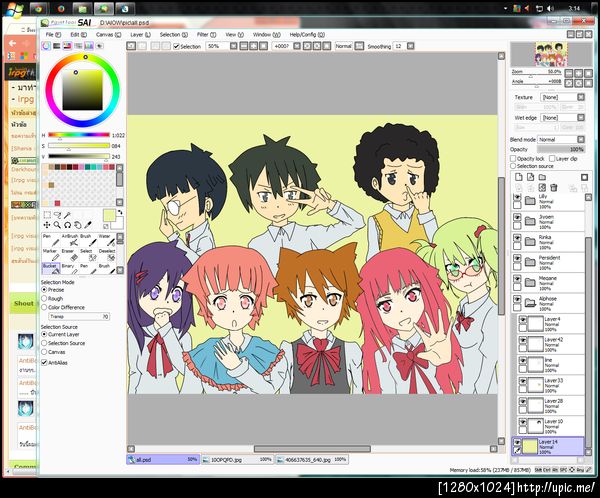
Task: Select the Rough selection mode
Action: (x=44, y=299)
